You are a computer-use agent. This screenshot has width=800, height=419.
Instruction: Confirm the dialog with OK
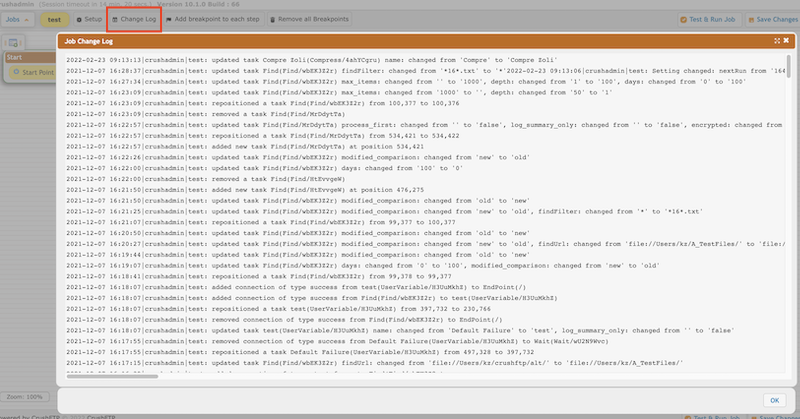[774, 400]
